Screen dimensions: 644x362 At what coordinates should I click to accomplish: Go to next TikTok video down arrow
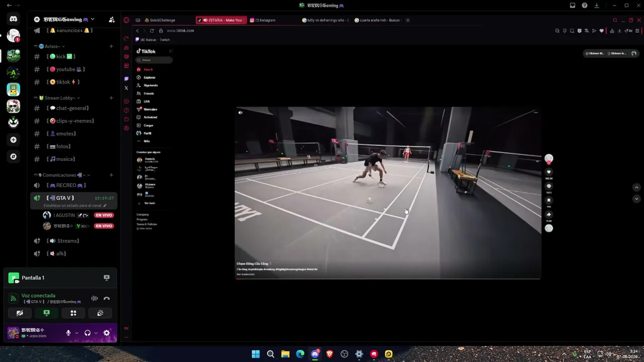pos(636,199)
